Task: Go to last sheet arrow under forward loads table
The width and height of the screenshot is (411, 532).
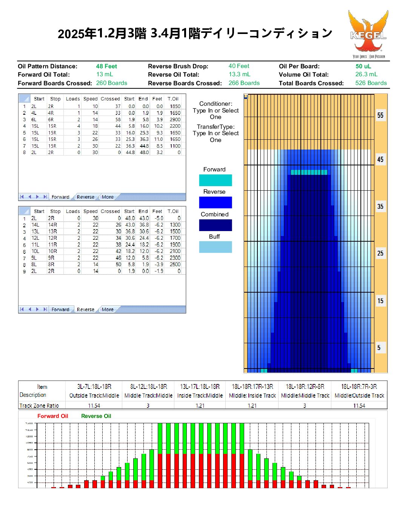Action: pos(45,197)
